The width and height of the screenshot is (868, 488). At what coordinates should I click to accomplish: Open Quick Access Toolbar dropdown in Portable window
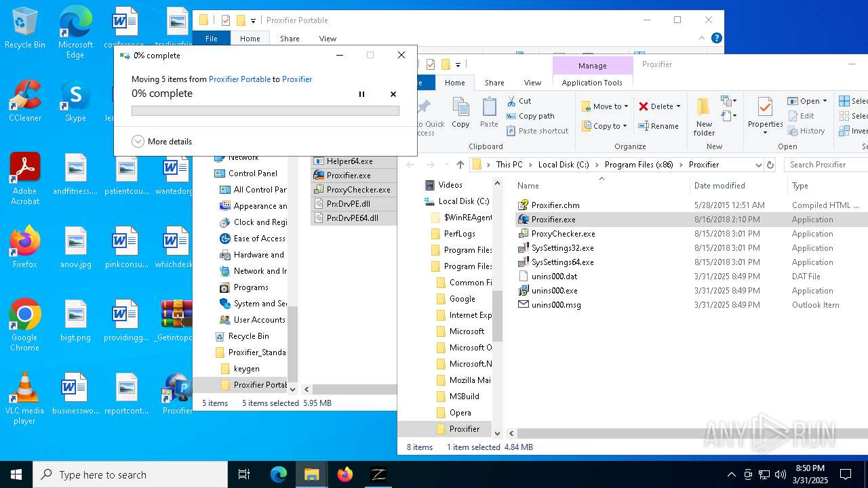(254, 21)
